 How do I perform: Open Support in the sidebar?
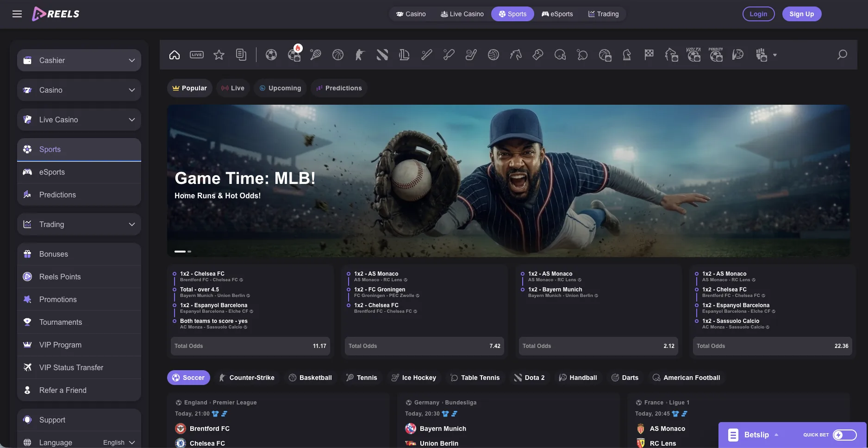(79, 420)
